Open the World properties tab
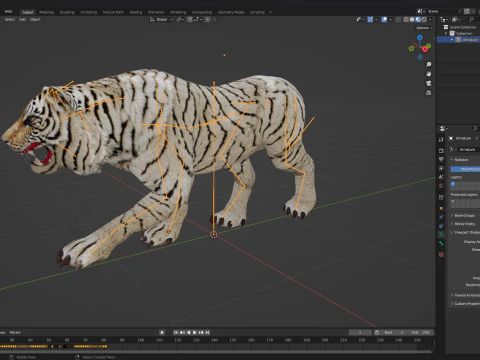The height and width of the screenshot is (360, 480). pyautogui.click(x=441, y=186)
